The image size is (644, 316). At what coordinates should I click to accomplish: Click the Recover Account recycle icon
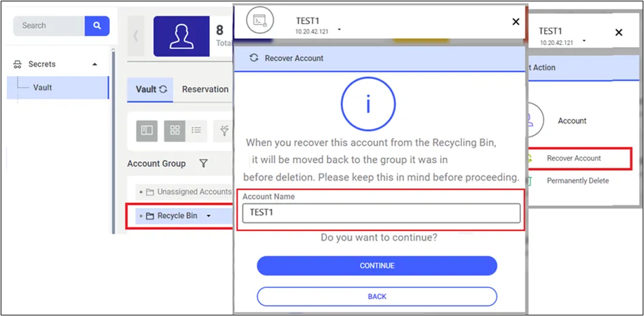point(530,158)
